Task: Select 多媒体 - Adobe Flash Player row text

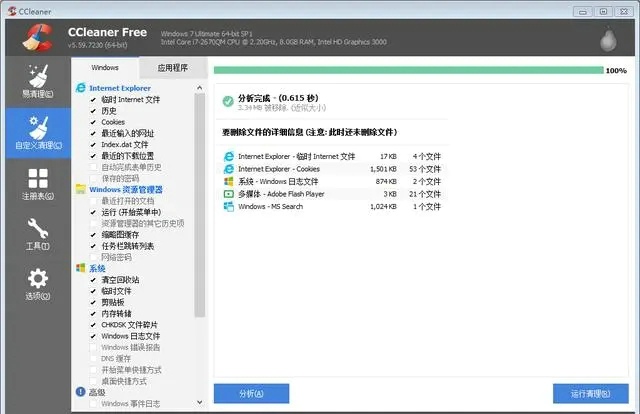Action: pos(281,194)
